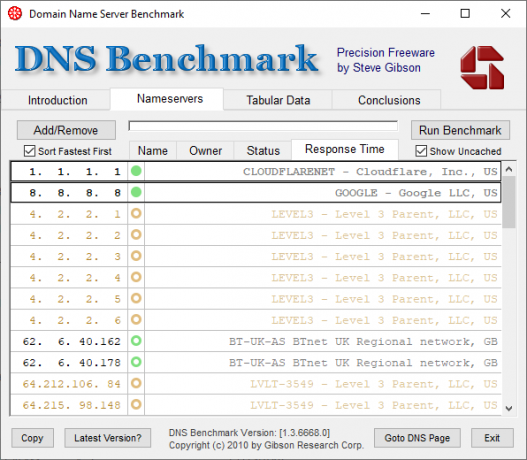Click the orange status ring for 4.2.2.1
Screen dimensions: 527x460
(x=136, y=213)
